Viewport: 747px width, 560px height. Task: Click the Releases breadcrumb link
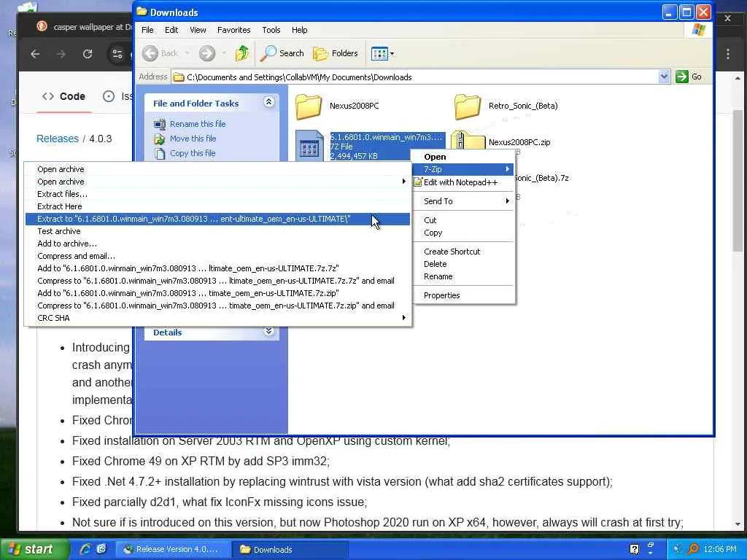coord(58,139)
